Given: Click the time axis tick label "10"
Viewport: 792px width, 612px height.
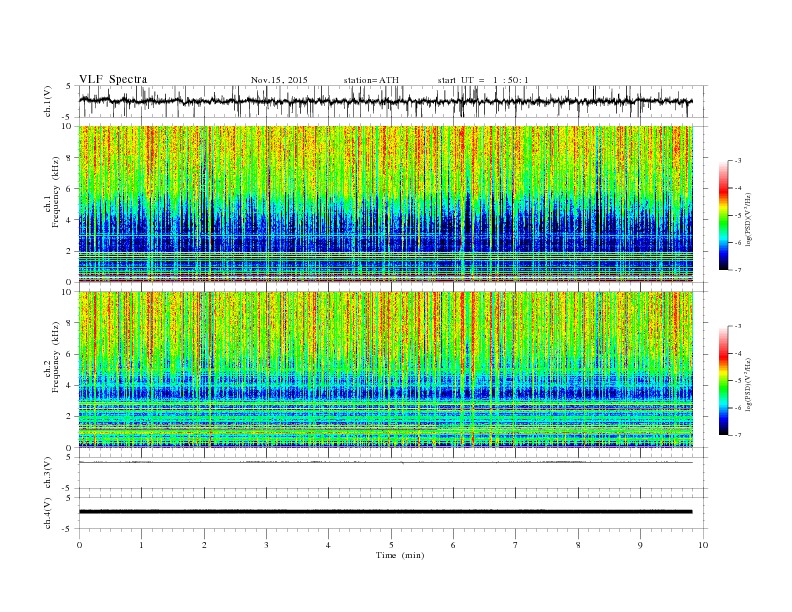Looking at the screenshot, I should [703, 545].
